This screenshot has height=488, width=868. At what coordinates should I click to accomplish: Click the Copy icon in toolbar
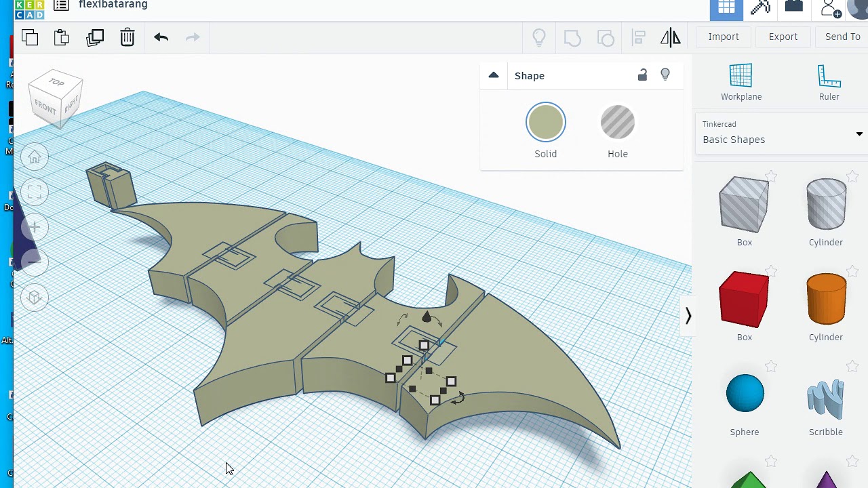[x=30, y=37]
